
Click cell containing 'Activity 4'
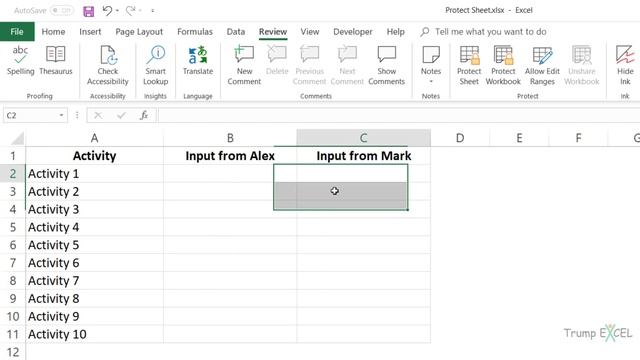pos(94,227)
